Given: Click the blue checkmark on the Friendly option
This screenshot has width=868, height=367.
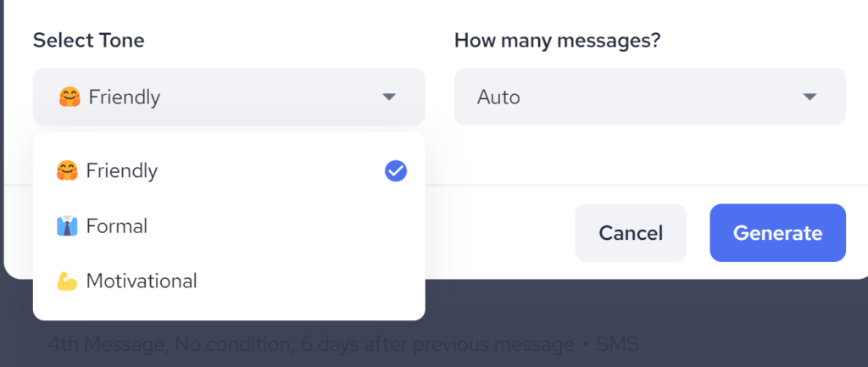Looking at the screenshot, I should 396,171.
